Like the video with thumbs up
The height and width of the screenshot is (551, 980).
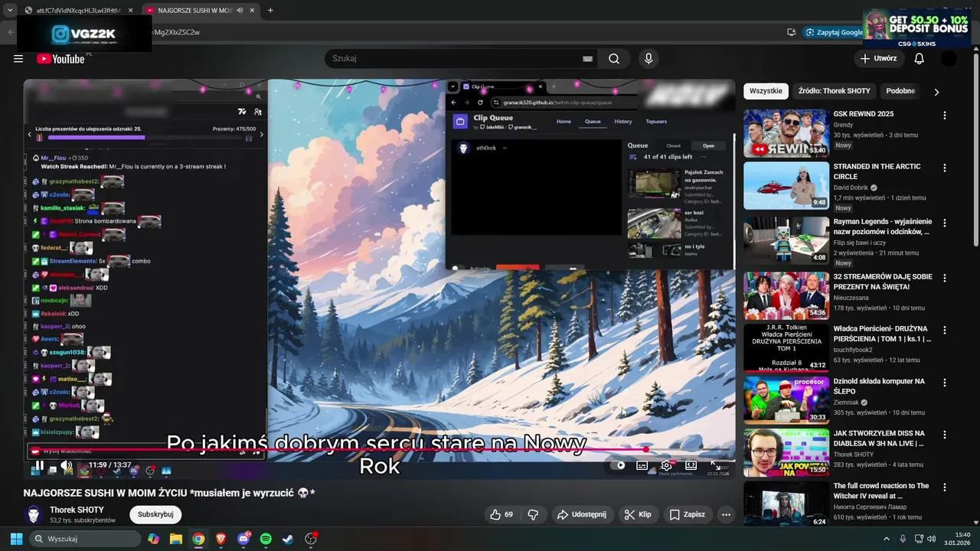click(x=501, y=515)
